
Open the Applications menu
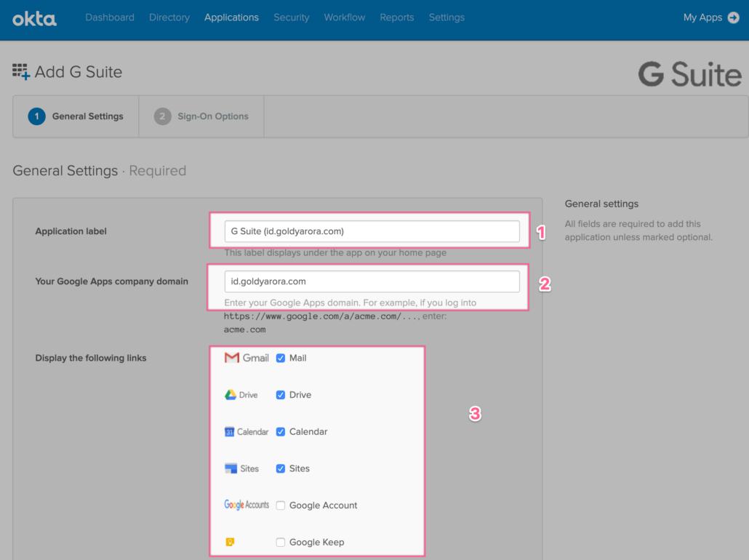(x=232, y=17)
